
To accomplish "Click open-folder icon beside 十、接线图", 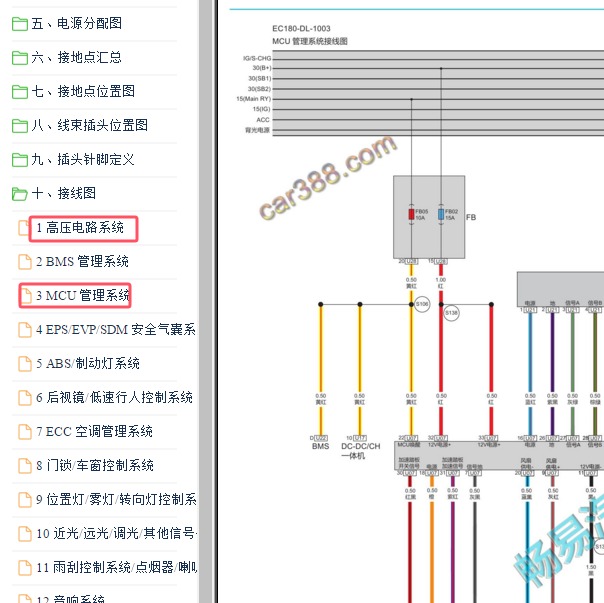I will click(20, 193).
